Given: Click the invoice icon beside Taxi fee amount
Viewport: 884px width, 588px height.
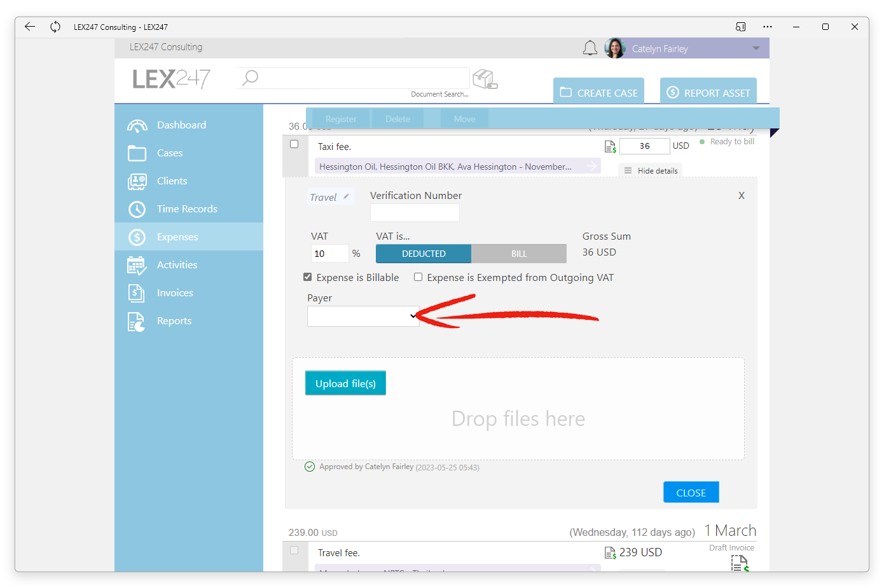Looking at the screenshot, I should pyautogui.click(x=611, y=147).
